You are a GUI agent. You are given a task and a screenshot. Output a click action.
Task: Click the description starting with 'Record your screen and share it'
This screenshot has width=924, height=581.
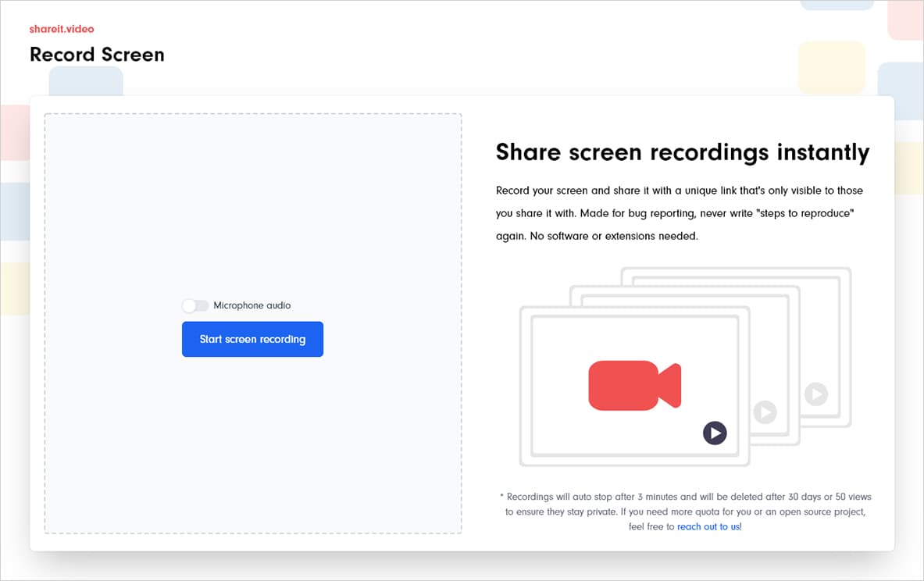pos(680,213)
